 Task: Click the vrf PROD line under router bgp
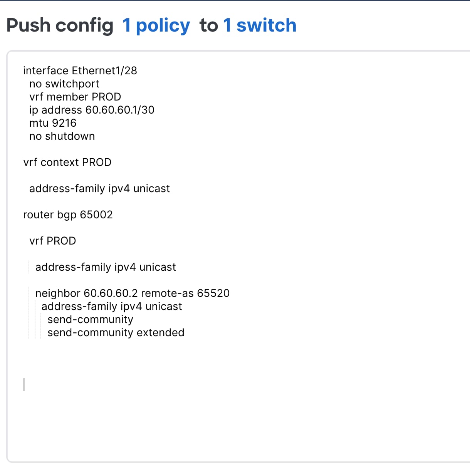(x=53, y=241)
